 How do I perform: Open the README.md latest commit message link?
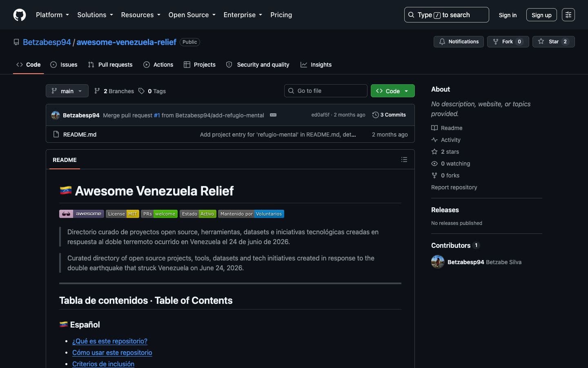tap(278, 135)
